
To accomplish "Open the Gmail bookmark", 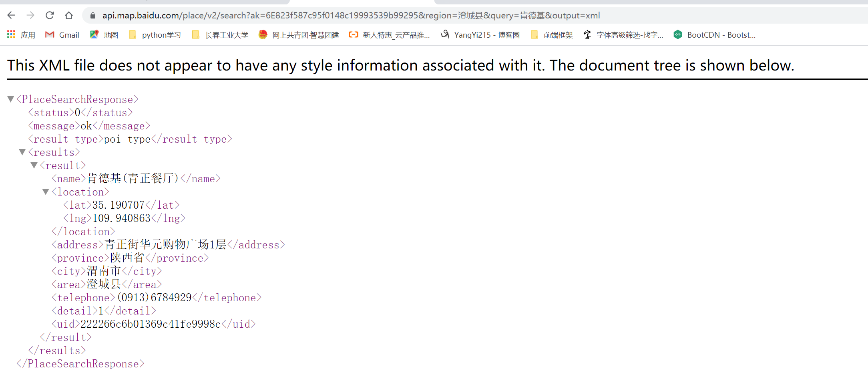I will click(62, 35).
